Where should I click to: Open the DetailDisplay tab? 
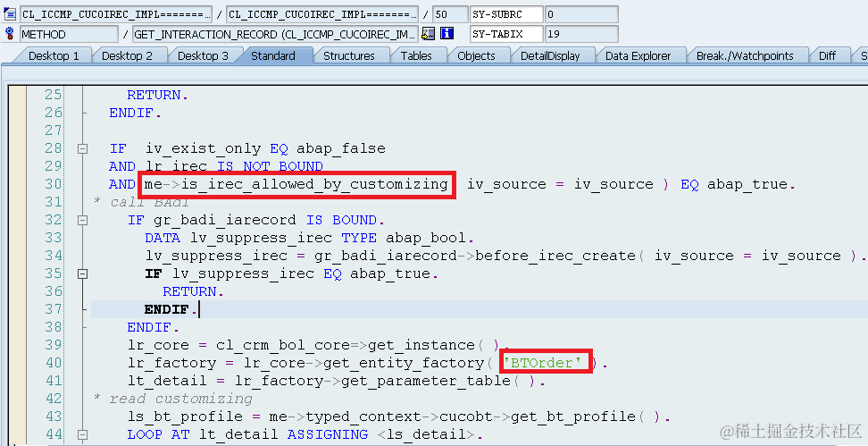tap(550, 55)
